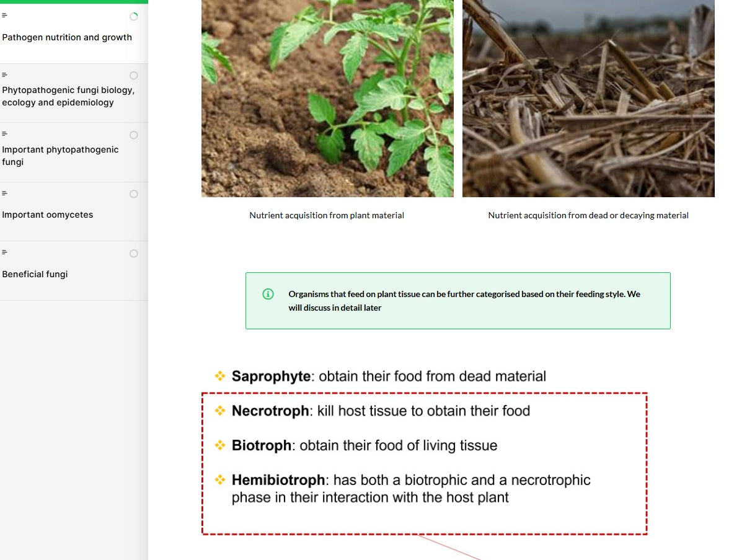
Task: Click the progress circle for "Pathogen nutrition and growth"
Action: 133,16
